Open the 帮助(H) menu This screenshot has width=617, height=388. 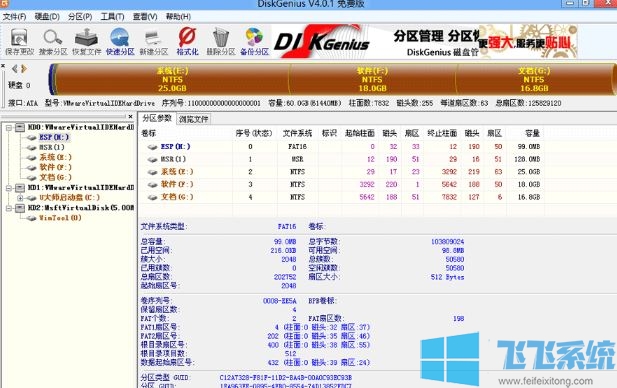(178, 17)
